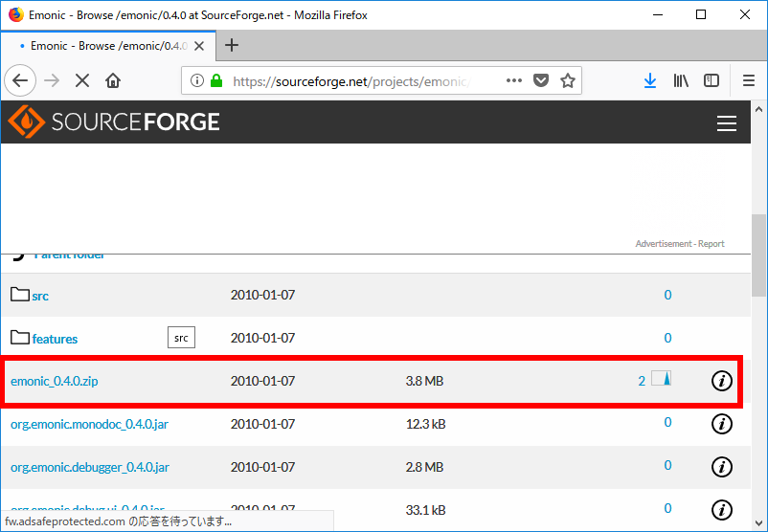The height and width of the screenshot is (532, 768).
Task: Stop loading the page
Action: click(x=82, y=80)
